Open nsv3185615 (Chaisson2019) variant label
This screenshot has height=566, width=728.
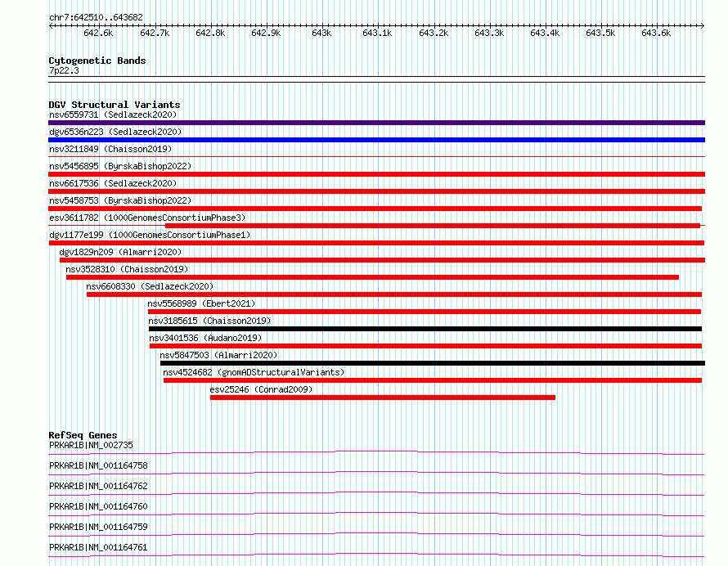(x=209, y=321)
